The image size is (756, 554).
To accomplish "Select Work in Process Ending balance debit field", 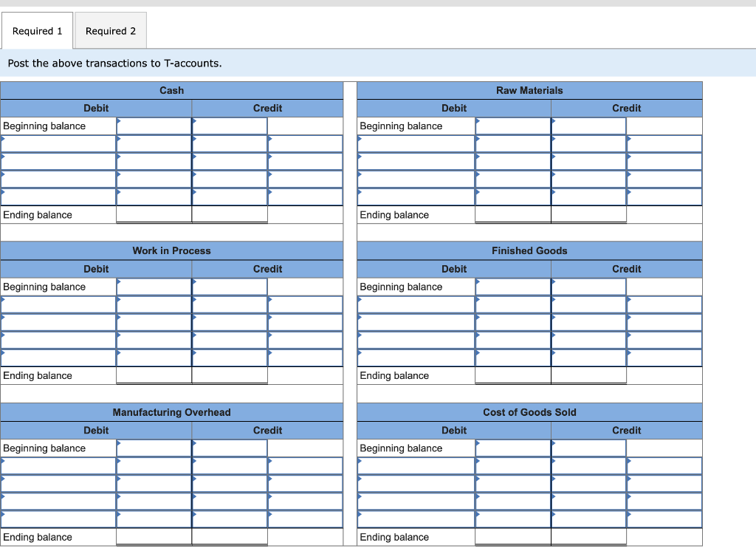I will click(x=154, y=375).
